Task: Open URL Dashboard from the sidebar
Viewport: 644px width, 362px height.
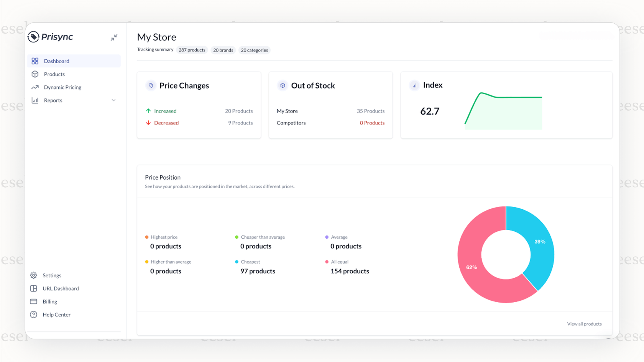Action: (x=61, y=288)
